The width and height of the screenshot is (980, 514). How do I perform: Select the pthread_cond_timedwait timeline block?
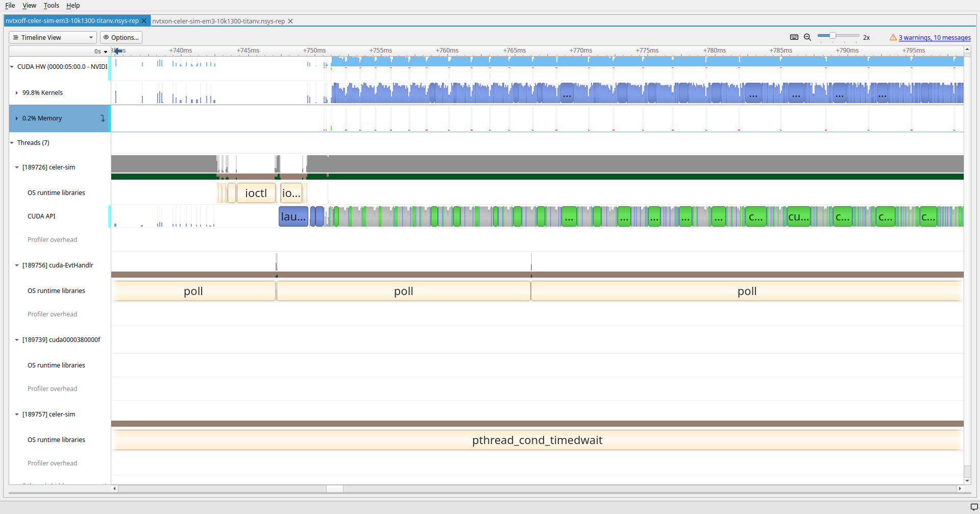pyautogui.click(x=537, y=440)
